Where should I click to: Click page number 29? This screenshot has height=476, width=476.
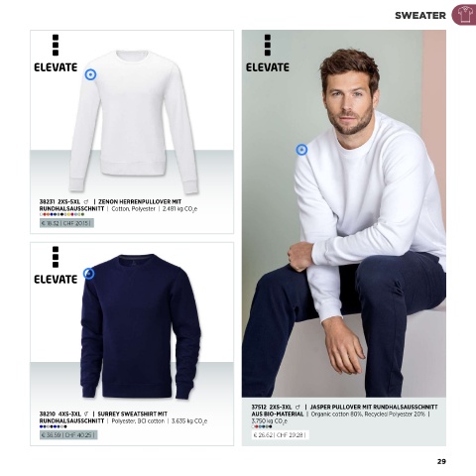click(441, 461)
